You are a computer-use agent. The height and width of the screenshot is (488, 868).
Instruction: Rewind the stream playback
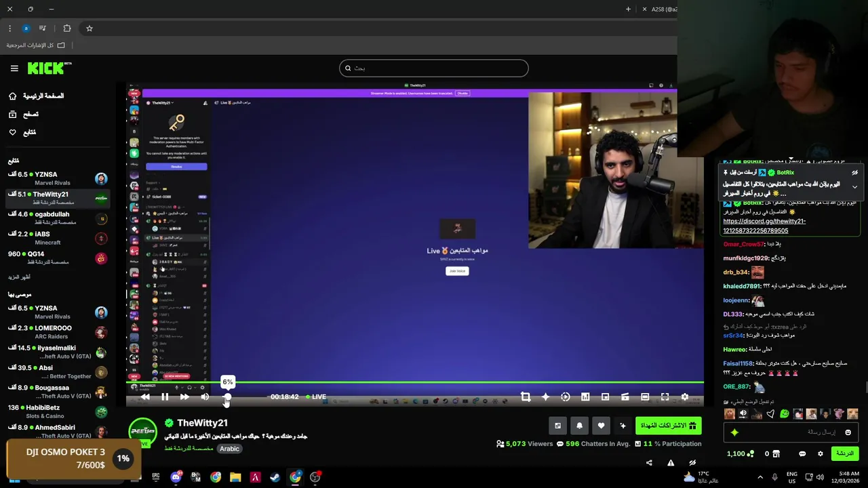[145, 396]
